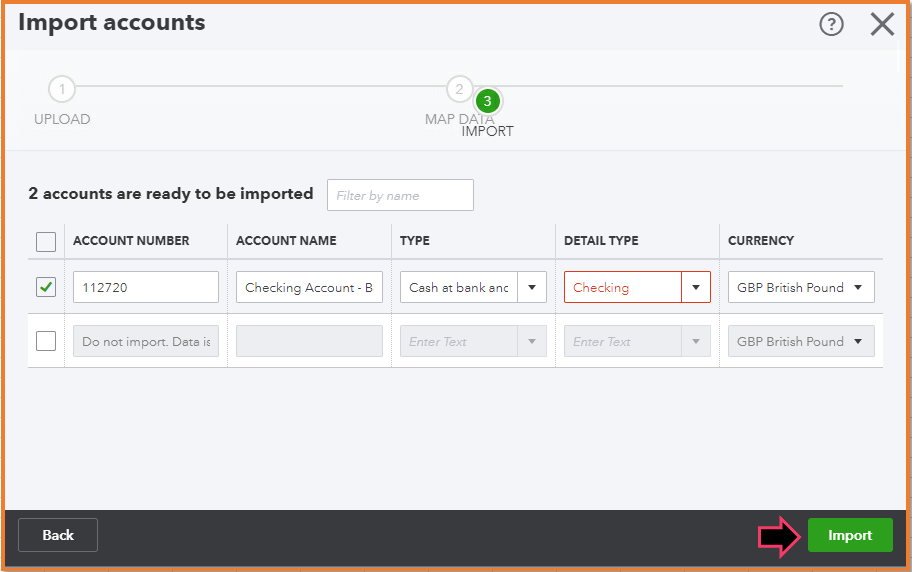
Task: Click the green Import button
Action: pyautogui.click(x=849, y=535)
